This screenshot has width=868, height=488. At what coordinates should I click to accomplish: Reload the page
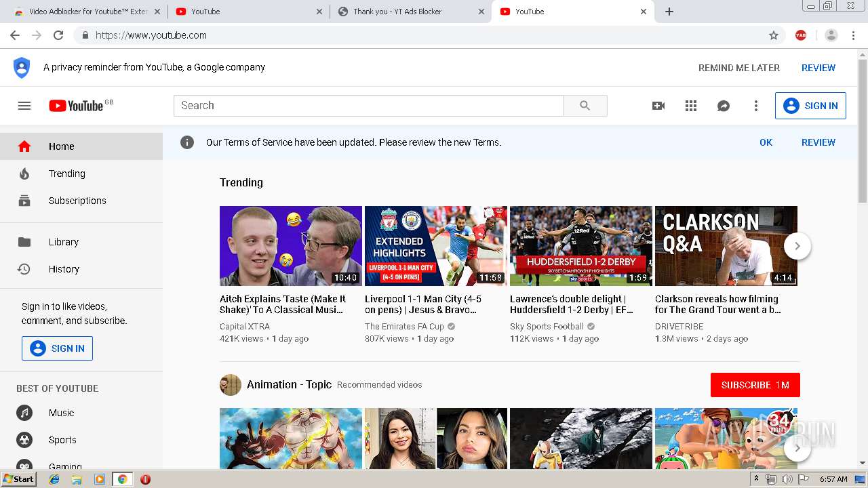[58, 35]
